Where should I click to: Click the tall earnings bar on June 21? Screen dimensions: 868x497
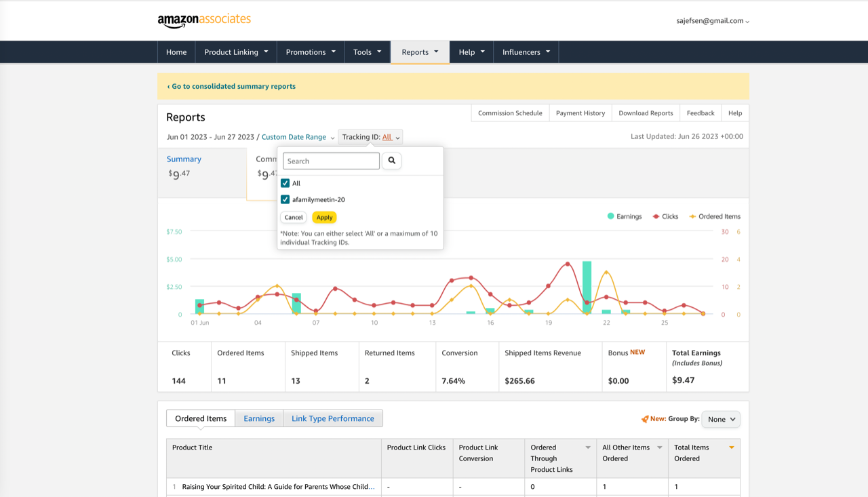(x=587, y=287)
